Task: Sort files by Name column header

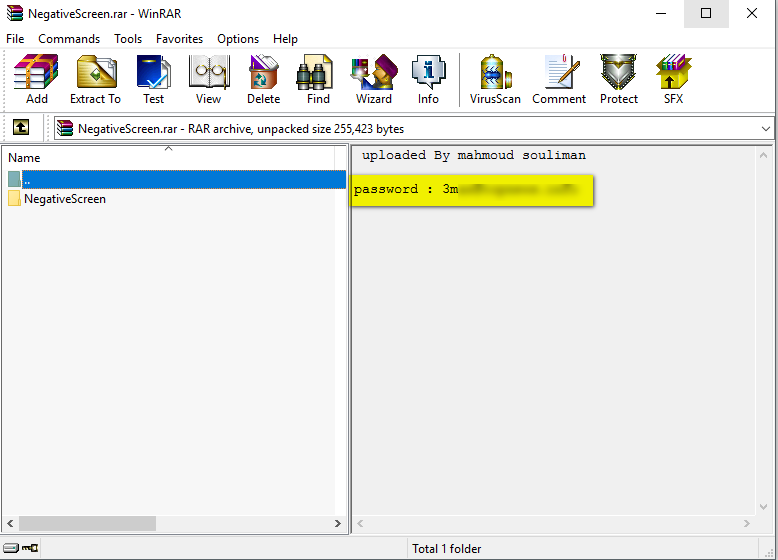Action: pos(169,158)
